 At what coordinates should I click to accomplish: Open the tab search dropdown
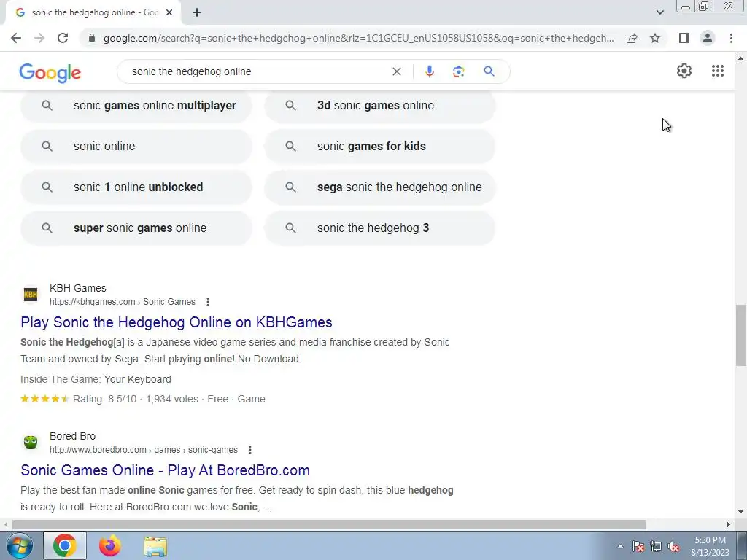click(659, 12)
